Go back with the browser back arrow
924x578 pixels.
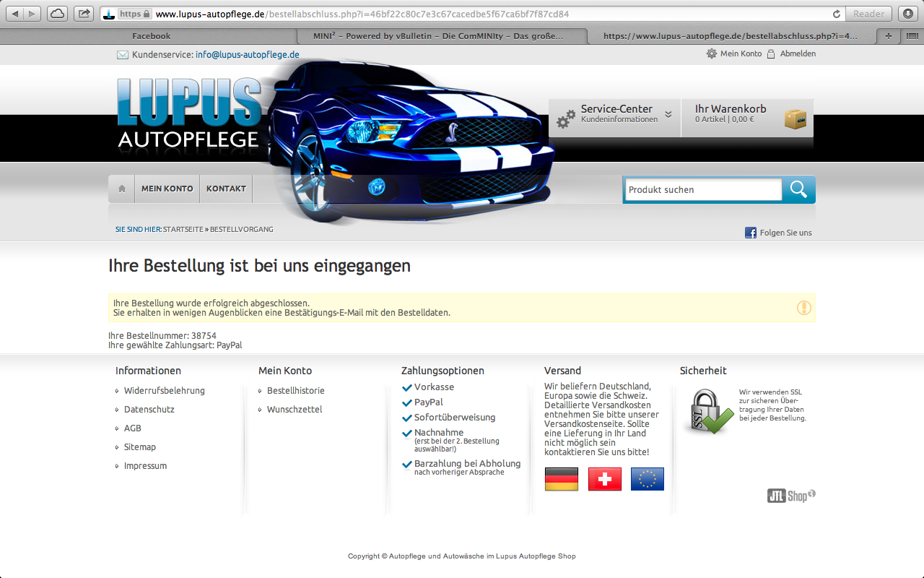[x=15, y=14]
